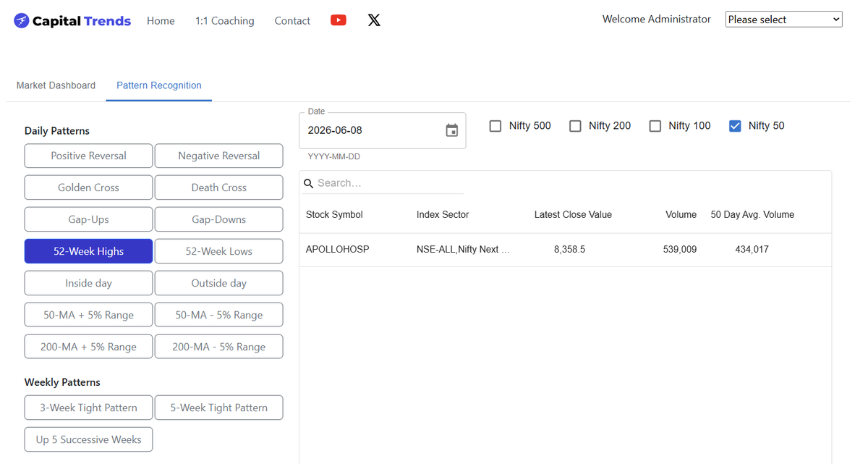Open the Contact page
This screenshot has height=464, width=868.
(292, 21)
